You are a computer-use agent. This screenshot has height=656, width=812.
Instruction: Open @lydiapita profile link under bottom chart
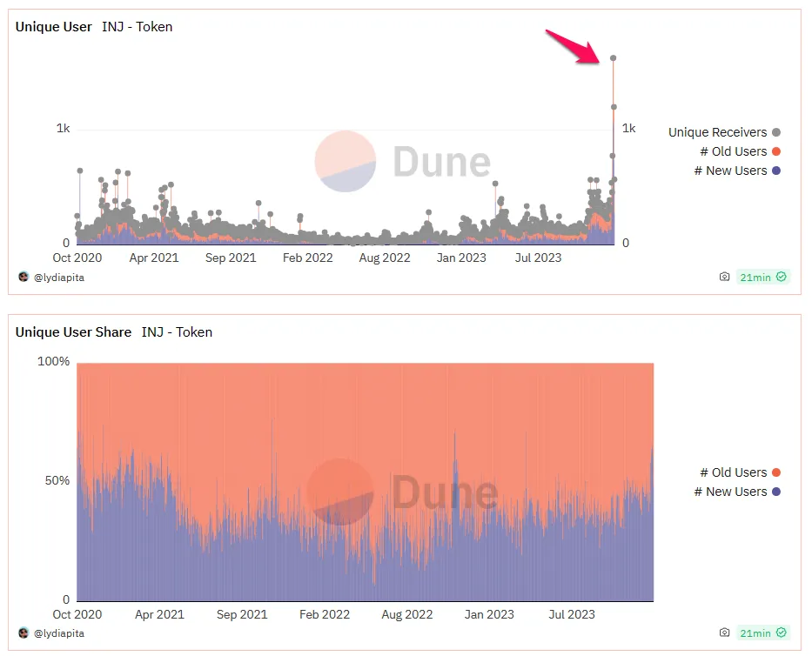click(x=58, y=633)
